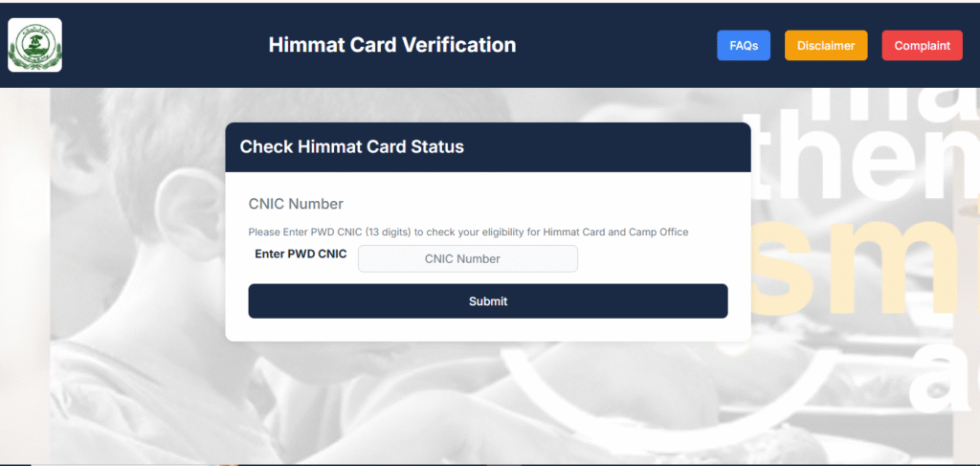
Task: Click the Check Himmat Card Status heading
Action: coord(351,147)
